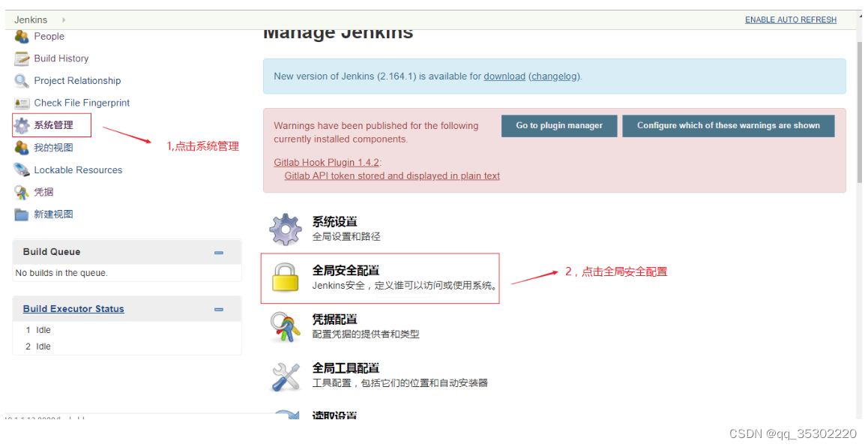
Task: Click the 凭据配置 keys icon
Action: click(x=285, y=327)
